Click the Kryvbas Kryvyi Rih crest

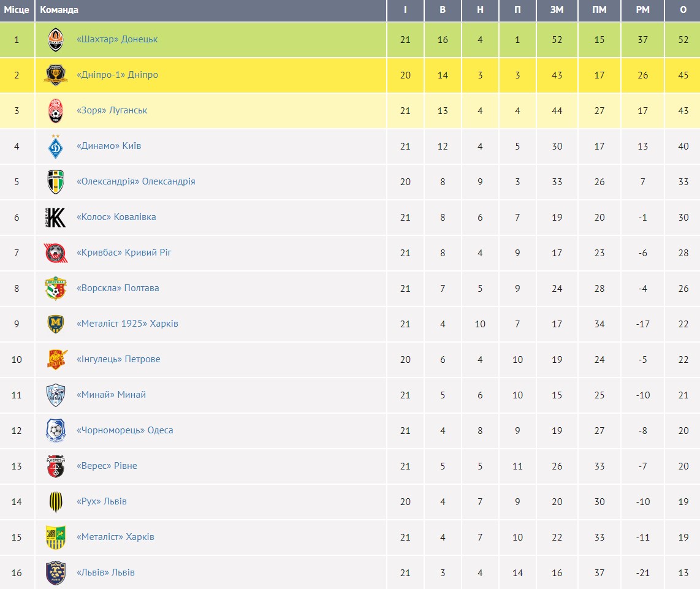pos(56,253)
